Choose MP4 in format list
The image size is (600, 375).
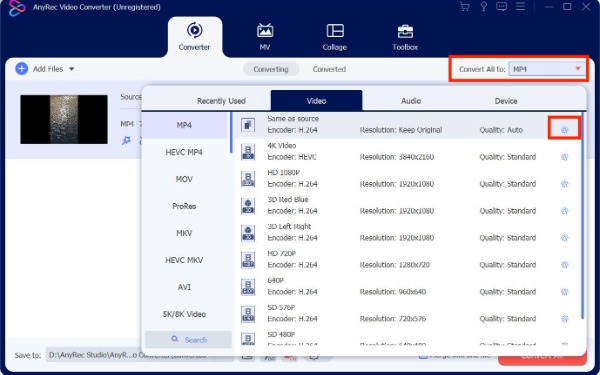point(184,126)
